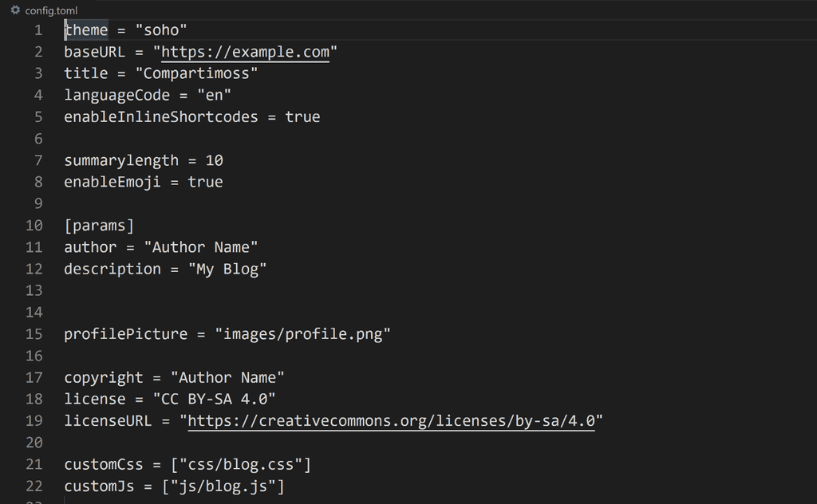Follow the creativecommons.org license URL
The width and height of the screenshot is (817, 504).
click(x=391, y=421)
